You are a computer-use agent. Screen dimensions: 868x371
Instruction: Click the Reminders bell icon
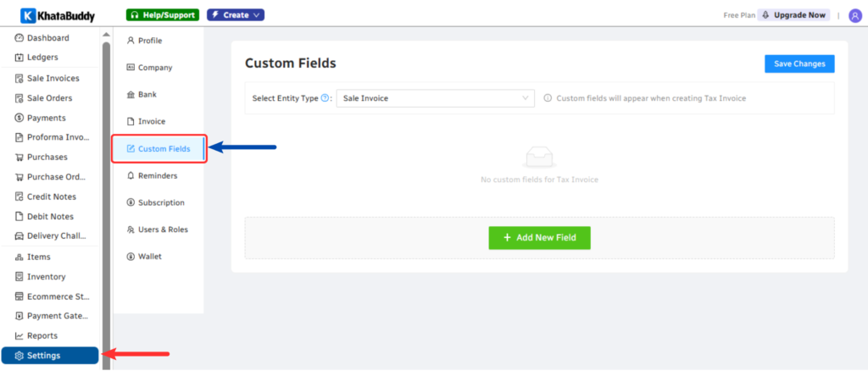coord(131,175)
